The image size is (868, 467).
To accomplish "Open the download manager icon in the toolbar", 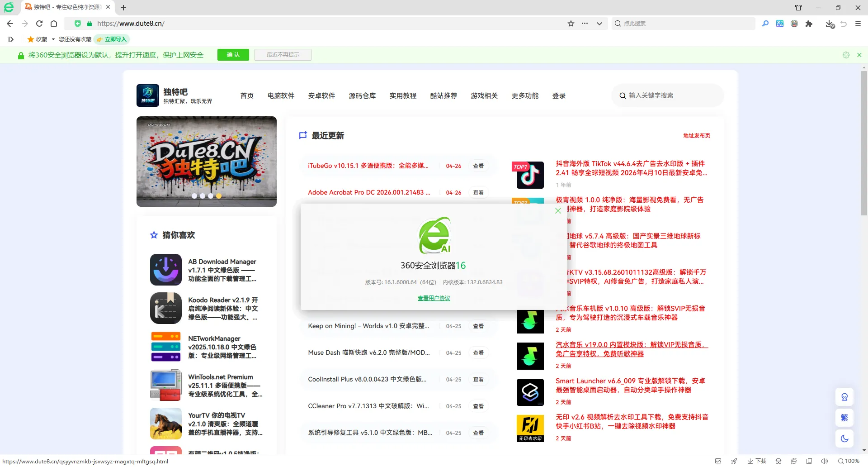I will tap(830, 24).
